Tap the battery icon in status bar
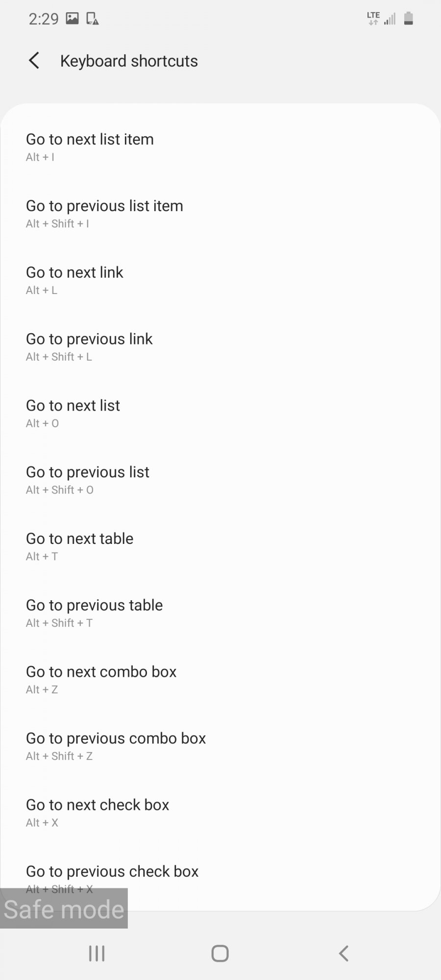The width and height of the screenshot is (441, 980). tap(409, 19)
